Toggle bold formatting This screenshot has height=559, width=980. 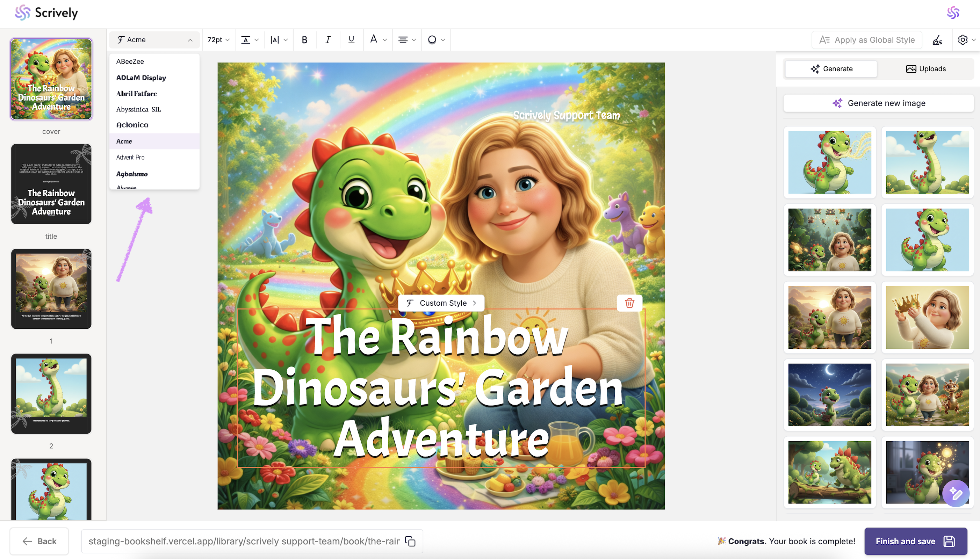point(304,39)
